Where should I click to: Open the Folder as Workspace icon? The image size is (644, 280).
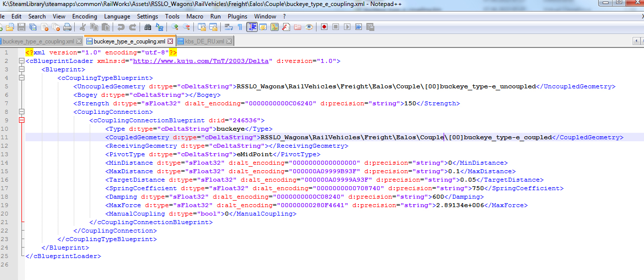click(x=297, y=27)
